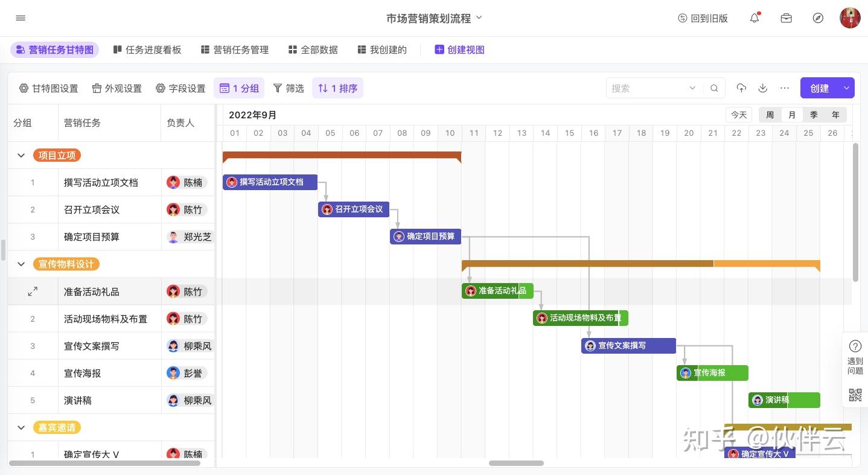
Task: Switch to 我创建的 tab
Action: 382,49
